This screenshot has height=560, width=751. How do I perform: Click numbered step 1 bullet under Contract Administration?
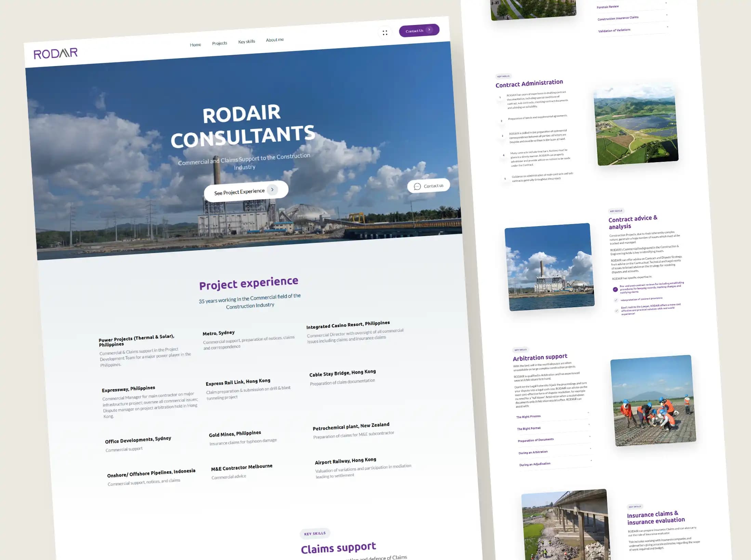pos(500,98)
